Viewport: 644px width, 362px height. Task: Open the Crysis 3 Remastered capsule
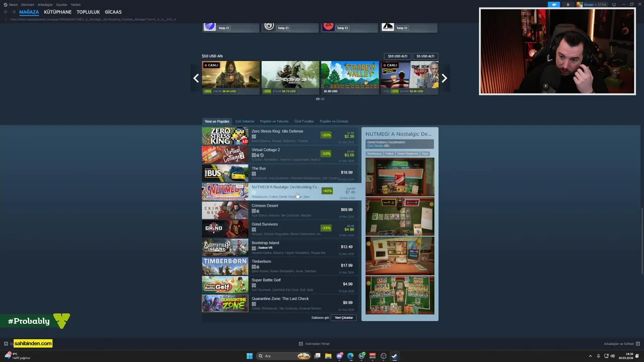pyautogui.click(x=290, y=77)
